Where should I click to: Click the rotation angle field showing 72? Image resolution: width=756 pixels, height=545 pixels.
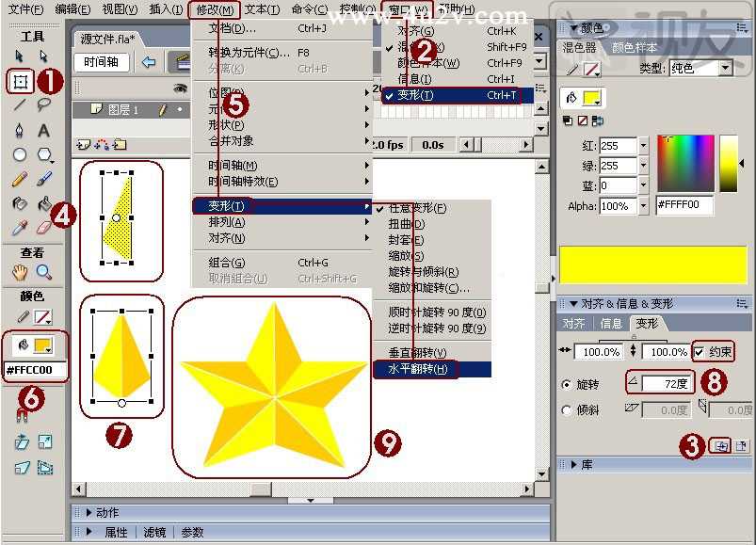(x=667, y=384)
